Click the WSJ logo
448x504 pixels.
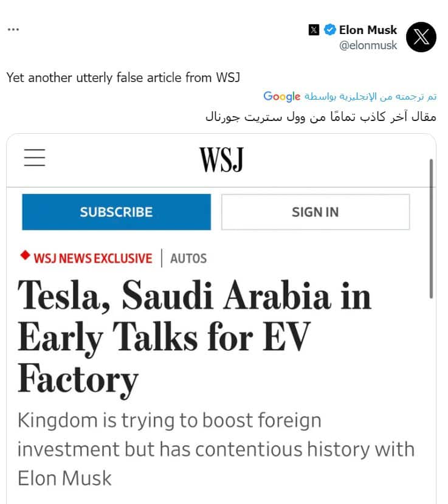coord(221,160)
